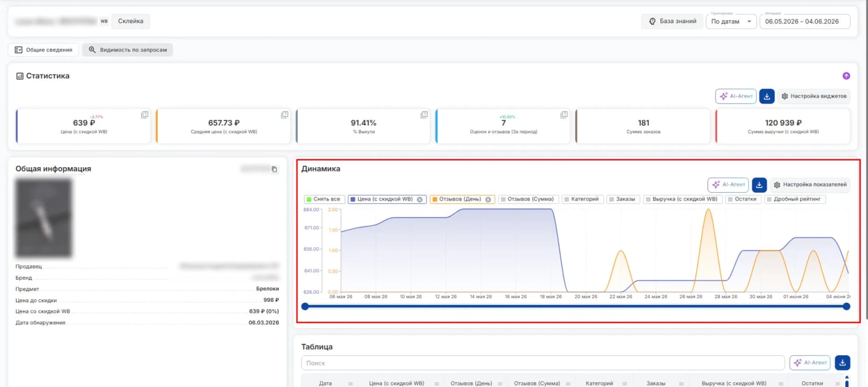The height and width of the screenshot is (387, 868).
Task: Click help icon on Цена (с скидкой WB) card
Action: coord(144,115)
